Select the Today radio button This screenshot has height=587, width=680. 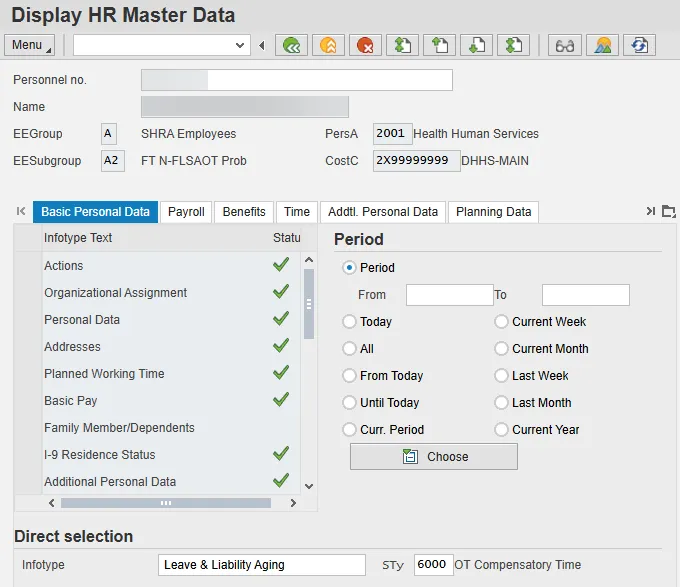coord(350,322)
